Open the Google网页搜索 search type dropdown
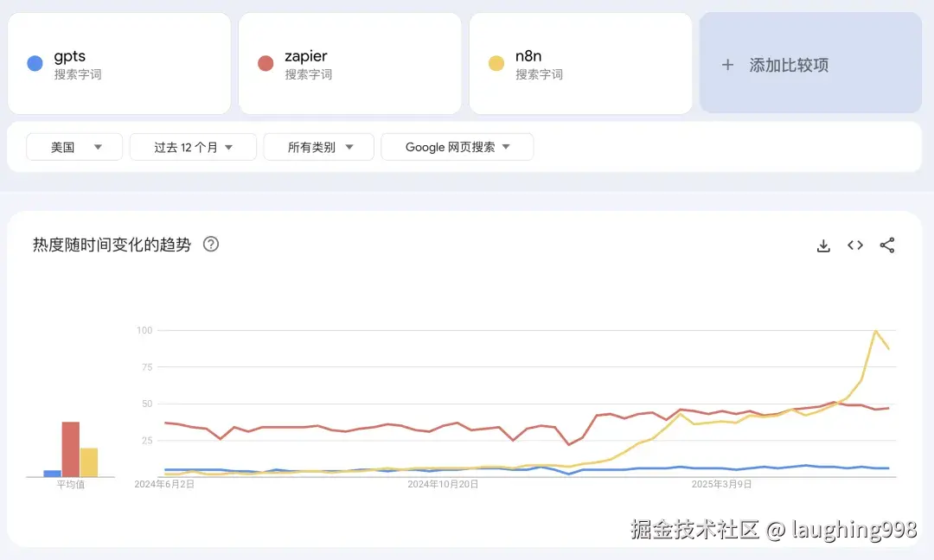This screenshot has width=934, height=560. pos(457,147)
